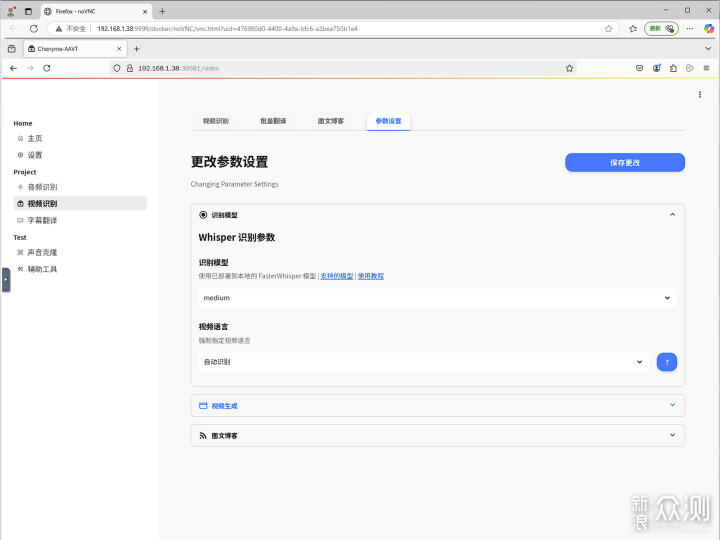Switch to the 批量翻译 tab

coord(273,121)
